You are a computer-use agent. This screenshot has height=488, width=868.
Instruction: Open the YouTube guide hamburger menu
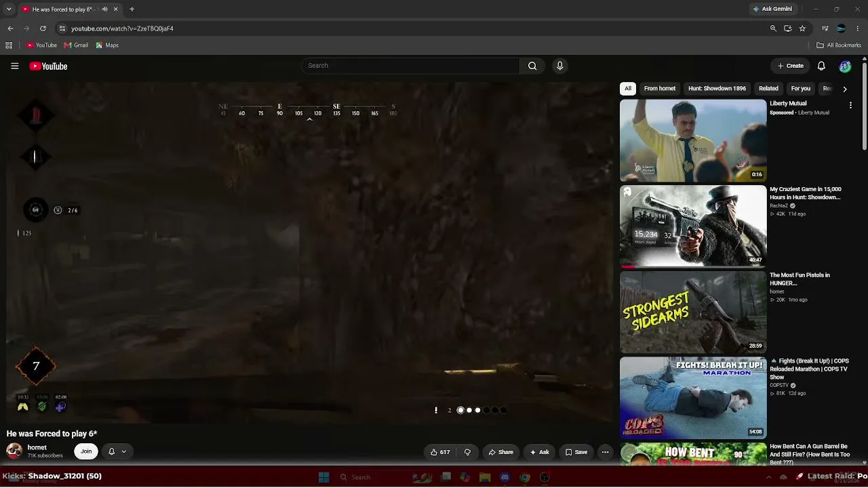pos(14,66)
